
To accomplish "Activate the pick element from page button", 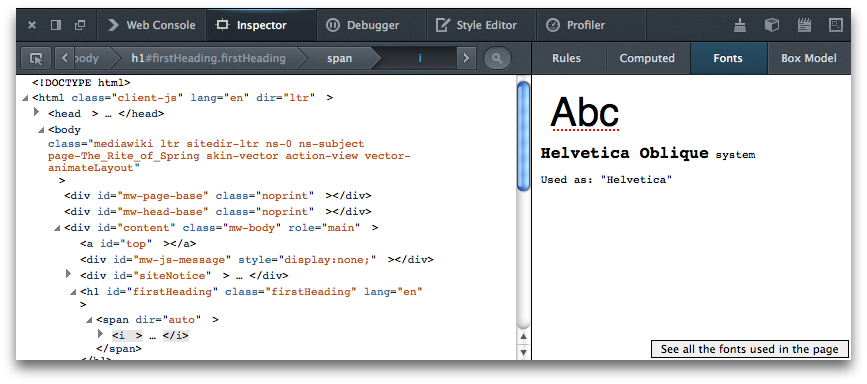I will pos(36,58).
